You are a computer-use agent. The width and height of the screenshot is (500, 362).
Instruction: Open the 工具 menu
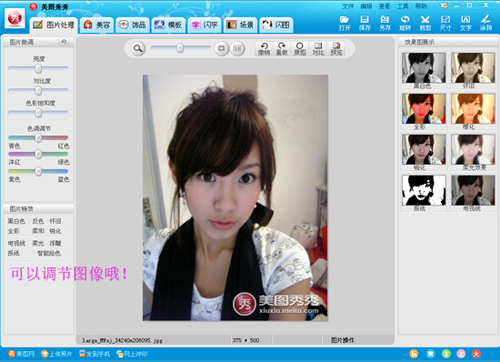tap(403, 6)
